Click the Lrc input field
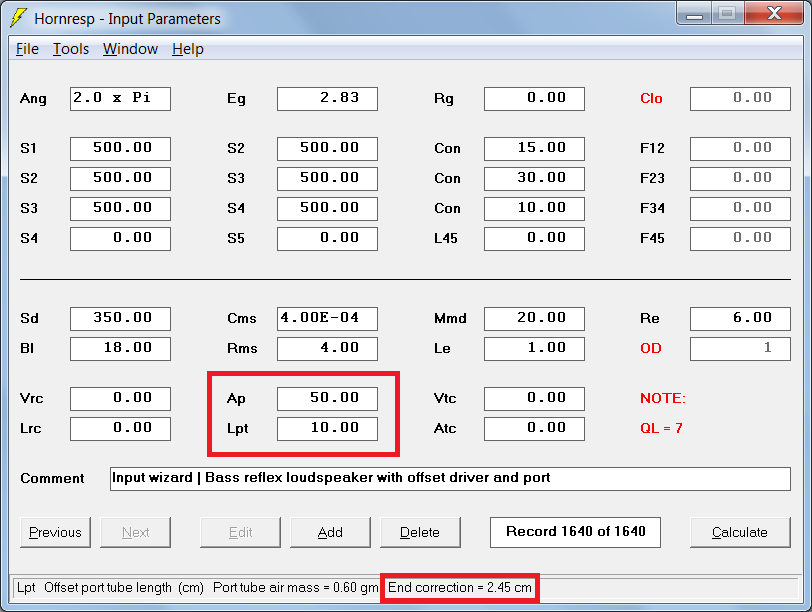 click(120, 429)
